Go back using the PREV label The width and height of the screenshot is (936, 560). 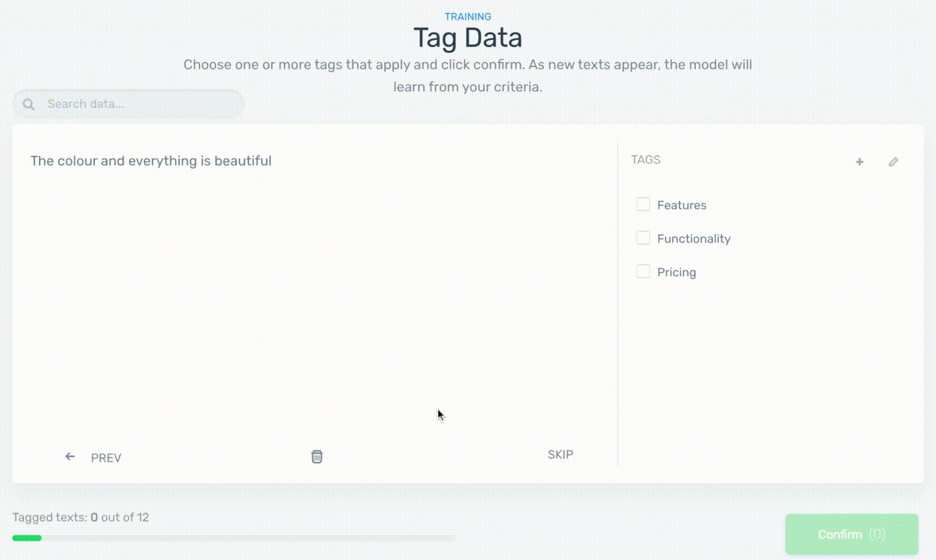[x=106, y=457]
